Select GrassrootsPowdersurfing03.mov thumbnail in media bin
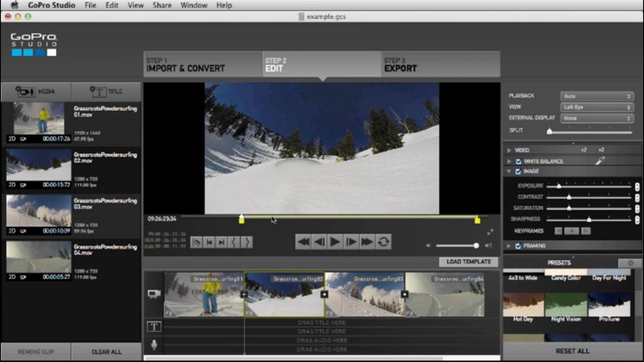 click(x=39, y=210)
